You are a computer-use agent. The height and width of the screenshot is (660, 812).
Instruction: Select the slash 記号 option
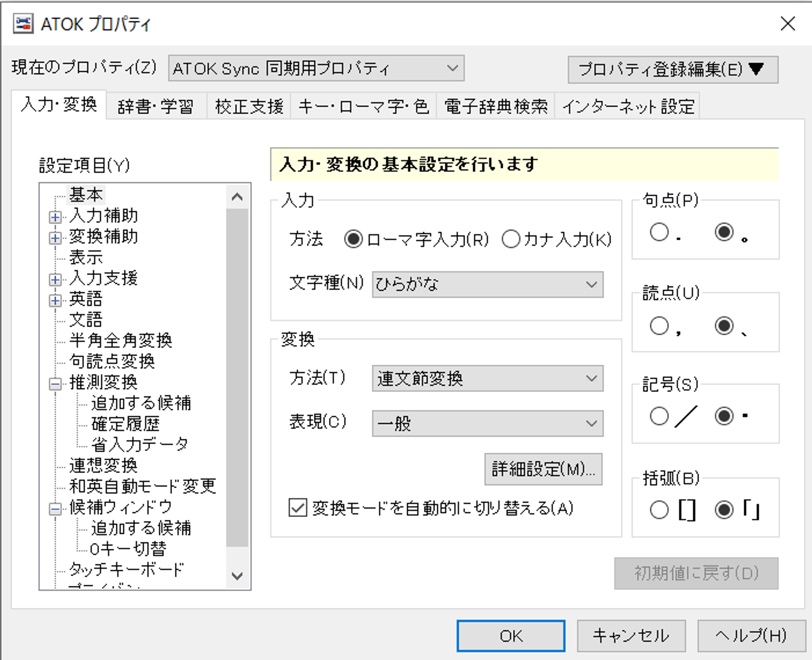(659, 416)
